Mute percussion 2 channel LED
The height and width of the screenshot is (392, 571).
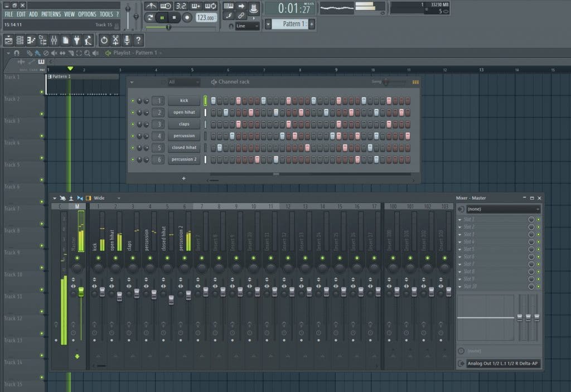click(133, 159)
